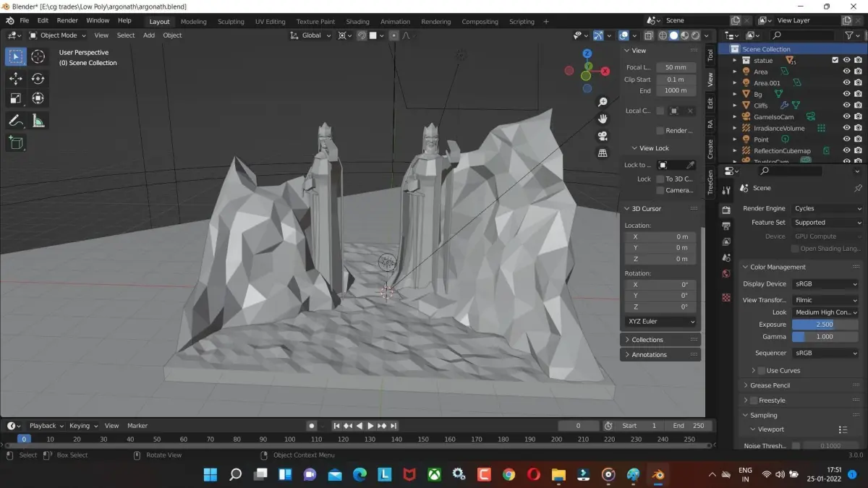This screenshot has height=488, width=868.
Task: Open the timeline Keying popover
Action: (x=82, y=426)
